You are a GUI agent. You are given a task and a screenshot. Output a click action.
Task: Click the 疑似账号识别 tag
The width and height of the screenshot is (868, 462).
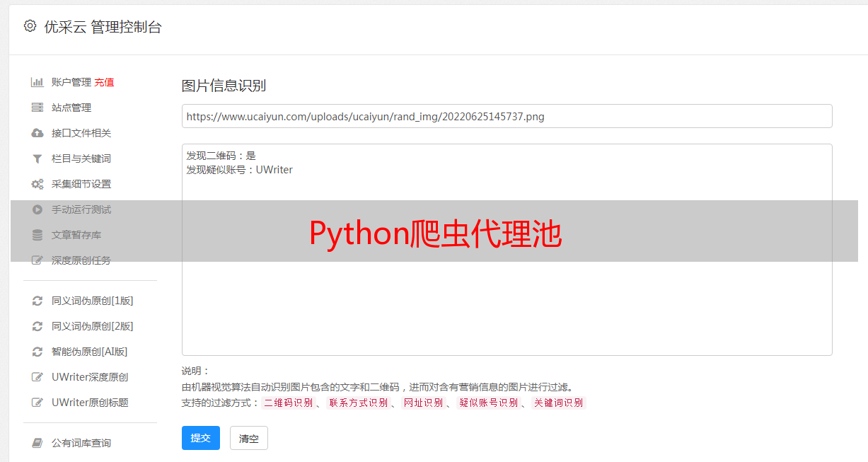[x=489, y=403]
